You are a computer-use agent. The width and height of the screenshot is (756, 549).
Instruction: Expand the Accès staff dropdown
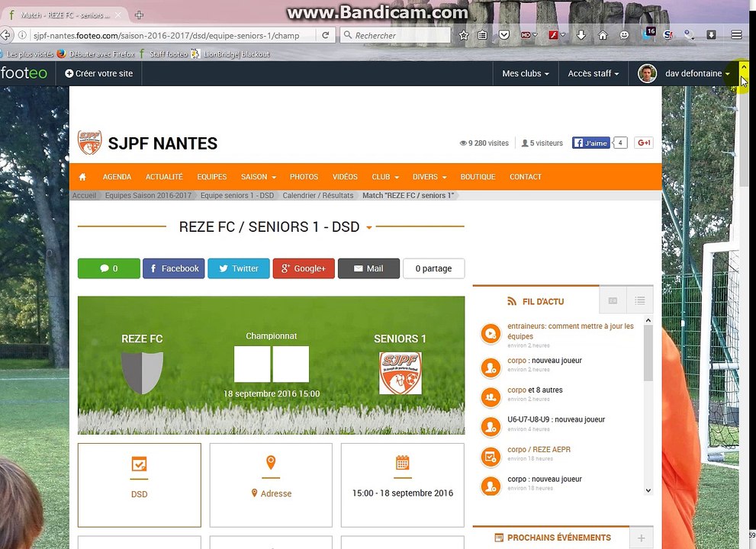pos(593,73)
